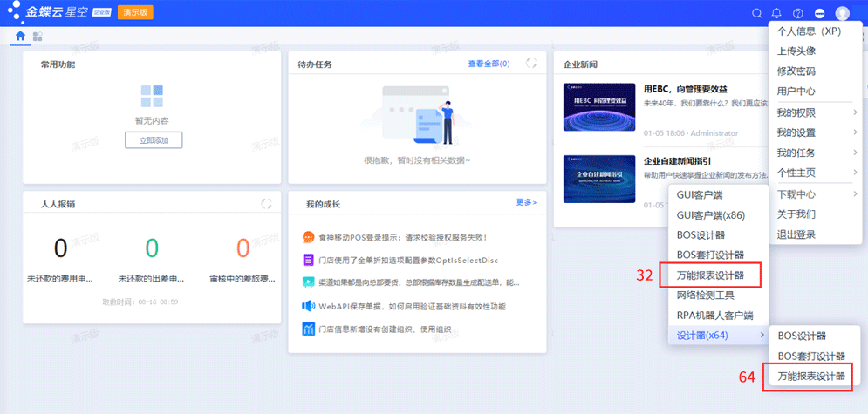The height and width of the screenshot is (414, 868).
Task: Open 查看全部(0) link
Action: 489,64
